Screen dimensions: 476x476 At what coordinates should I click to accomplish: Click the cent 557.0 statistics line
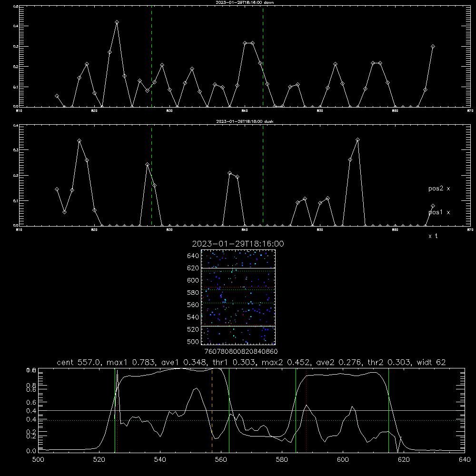coord(251,362)
